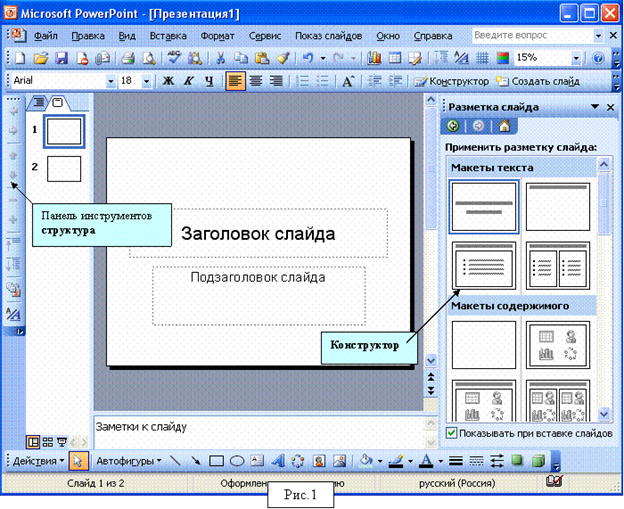Toggle Align Right

pos(276,81)
